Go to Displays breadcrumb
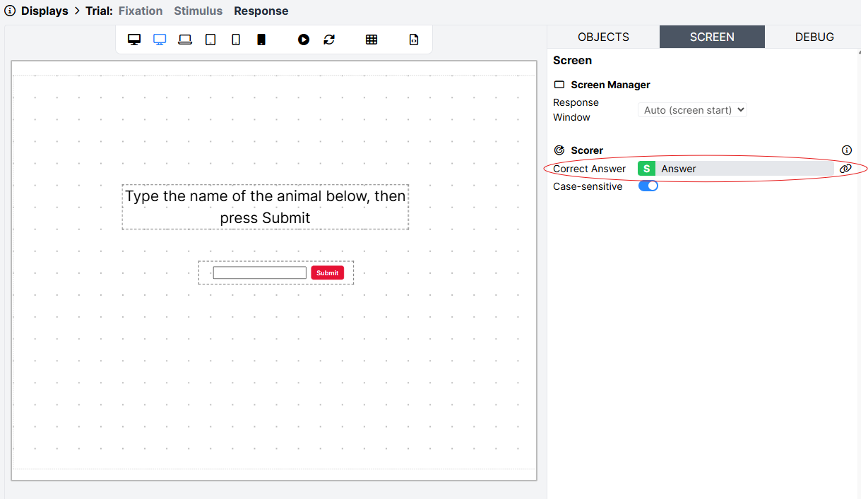The height and width of the screenshot is (499, 868). tap(44, 11)
